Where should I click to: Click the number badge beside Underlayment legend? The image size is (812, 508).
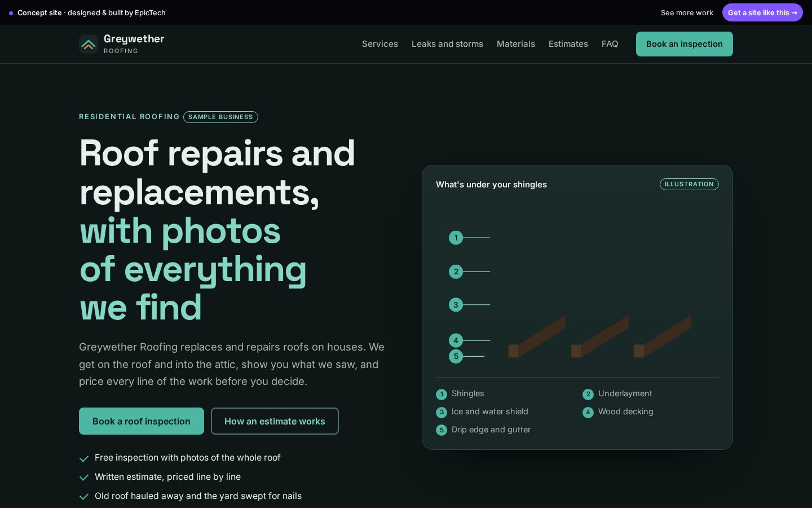tap(588, 394)
